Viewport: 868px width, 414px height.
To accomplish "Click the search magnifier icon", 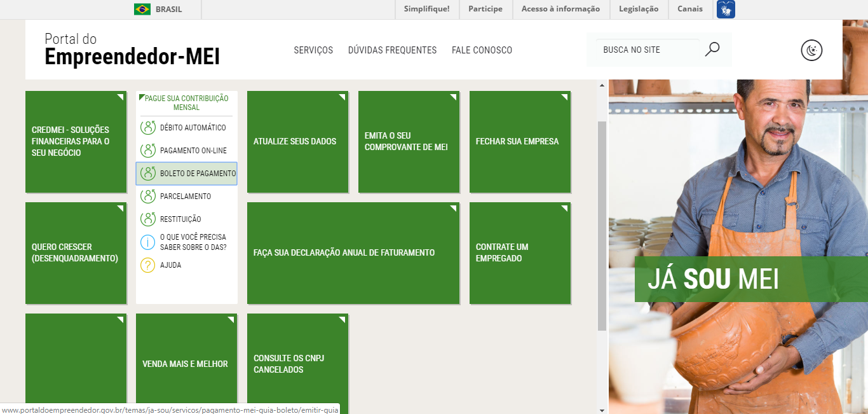I will point(712,49).
